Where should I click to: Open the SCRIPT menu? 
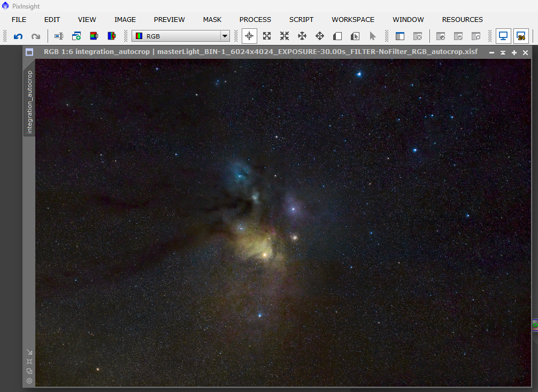[301, 20]
